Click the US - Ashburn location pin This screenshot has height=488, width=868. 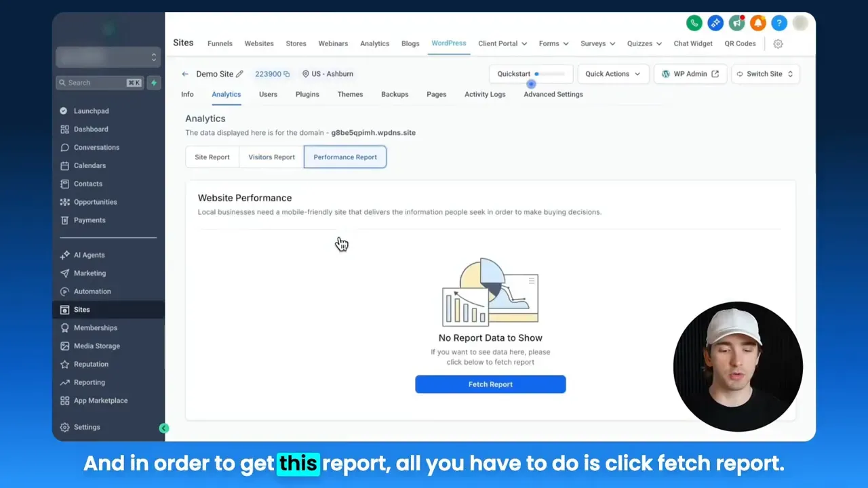pos(309,73)
